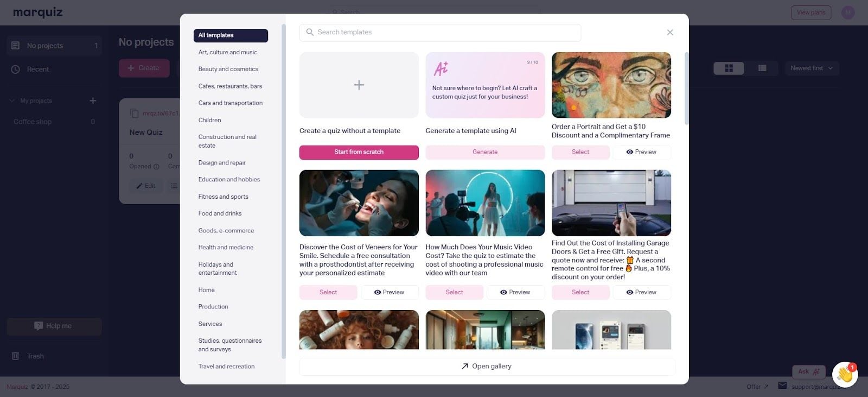
Task: Collapse My projects with chevron
Action: click(x=12, y=100)
